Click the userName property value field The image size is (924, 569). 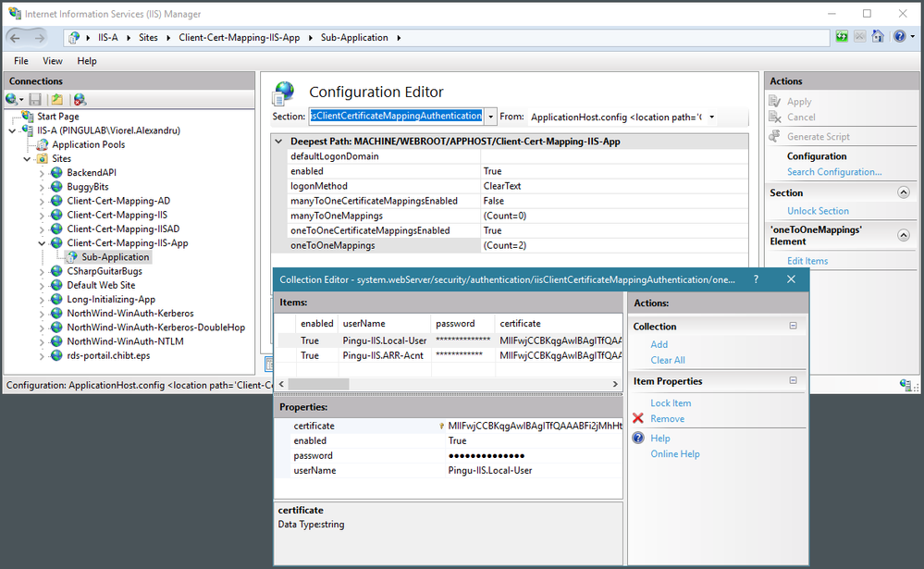(x=534, y=471)
